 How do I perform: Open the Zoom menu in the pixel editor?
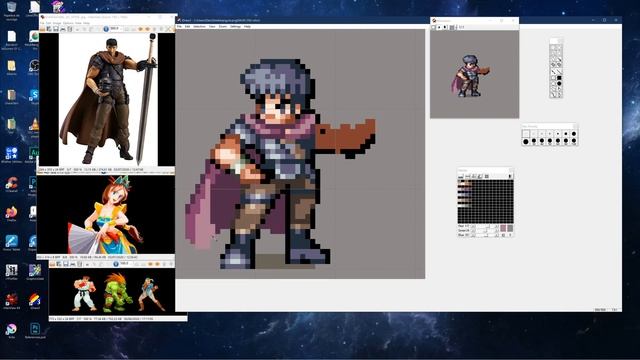point(223,27)
